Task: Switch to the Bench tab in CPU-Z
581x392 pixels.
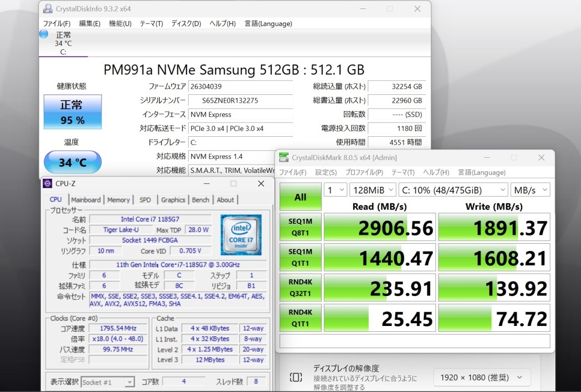Action: (x=201, y=200)
